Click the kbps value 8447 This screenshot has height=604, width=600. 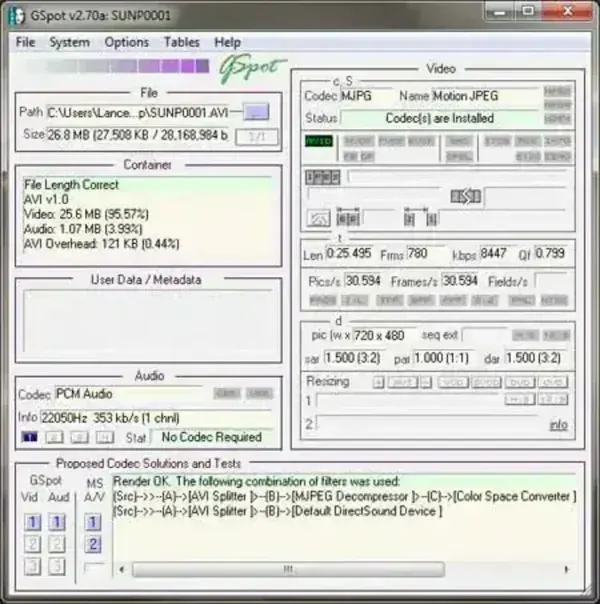click(x=494, y=253)
